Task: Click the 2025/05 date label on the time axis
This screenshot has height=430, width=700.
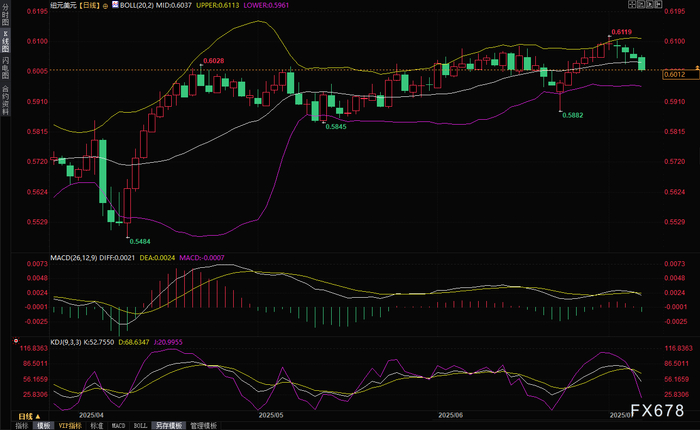Action: click(x=271, y=415)
